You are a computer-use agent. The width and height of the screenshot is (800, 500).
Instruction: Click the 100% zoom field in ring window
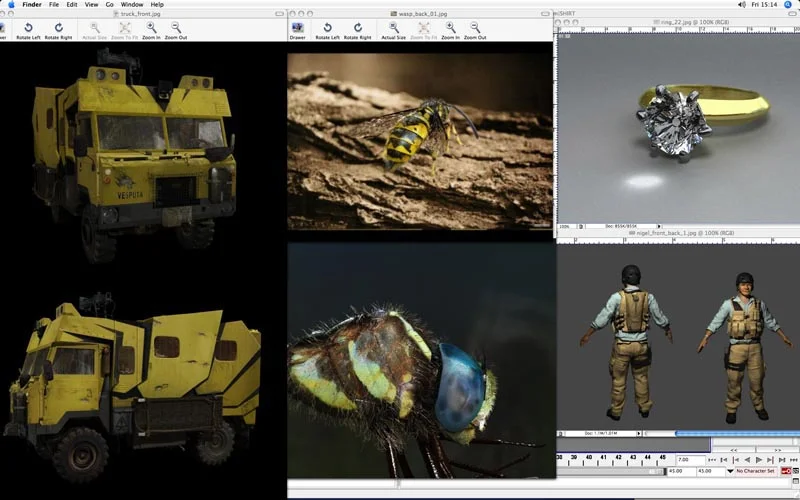[566, 226]
